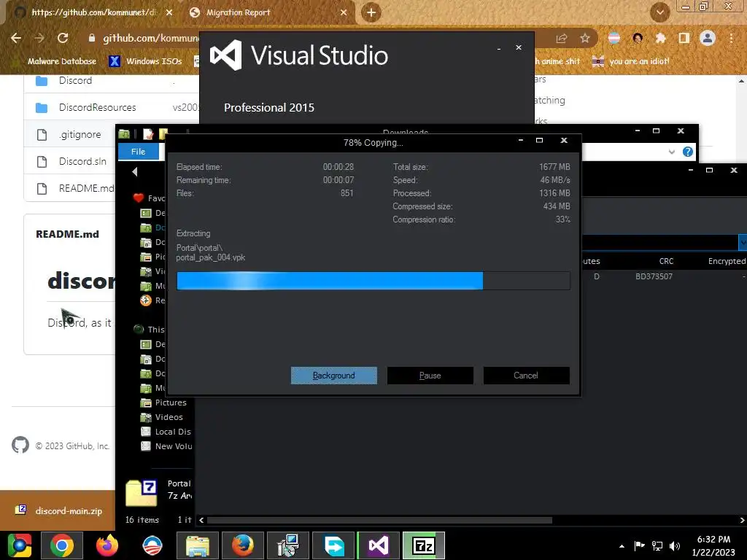Click the GitHub logo in the footer
Image resolution: width=747 pixels, height=560 pixels.
(x=20, y=446)
